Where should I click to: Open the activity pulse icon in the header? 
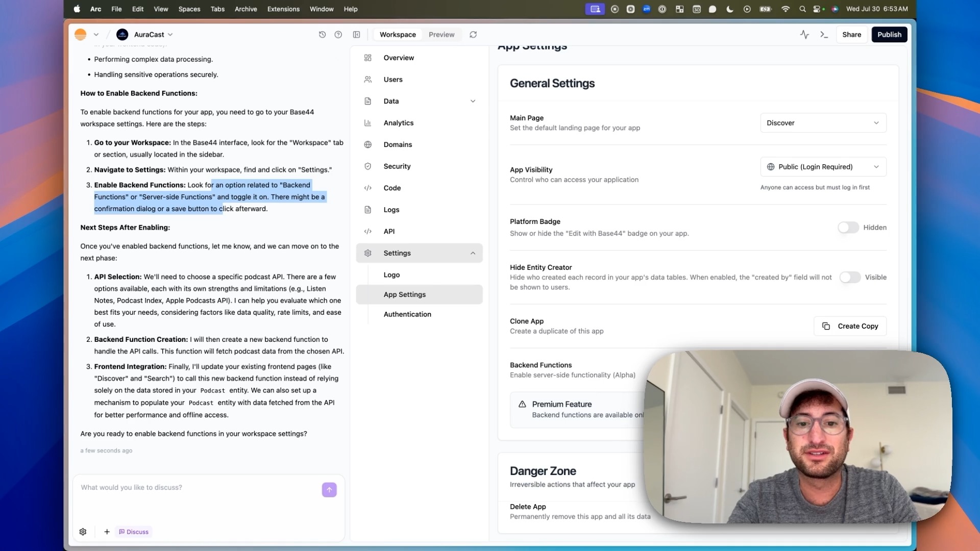804,35
